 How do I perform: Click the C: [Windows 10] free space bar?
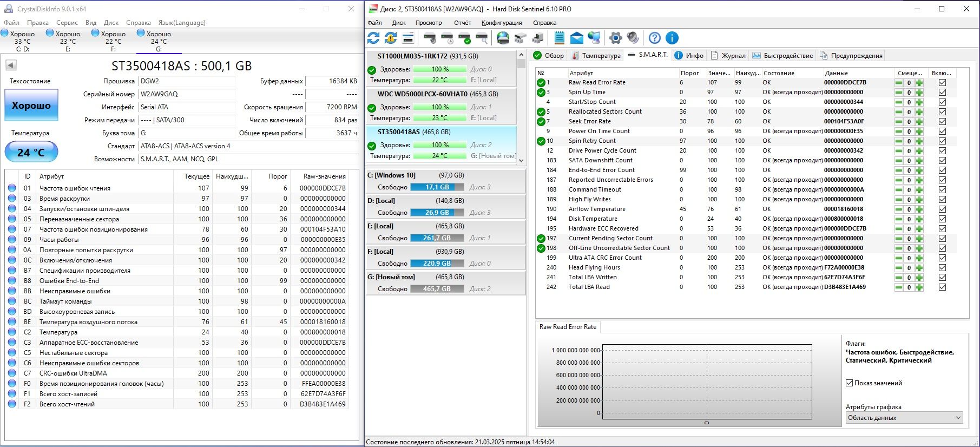(x=437, y=187)
